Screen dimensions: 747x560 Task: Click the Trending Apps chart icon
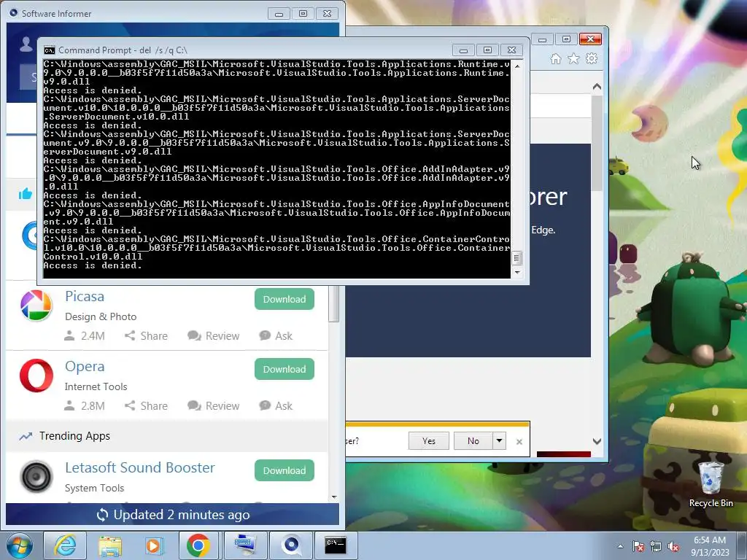(x=26, y=436)
